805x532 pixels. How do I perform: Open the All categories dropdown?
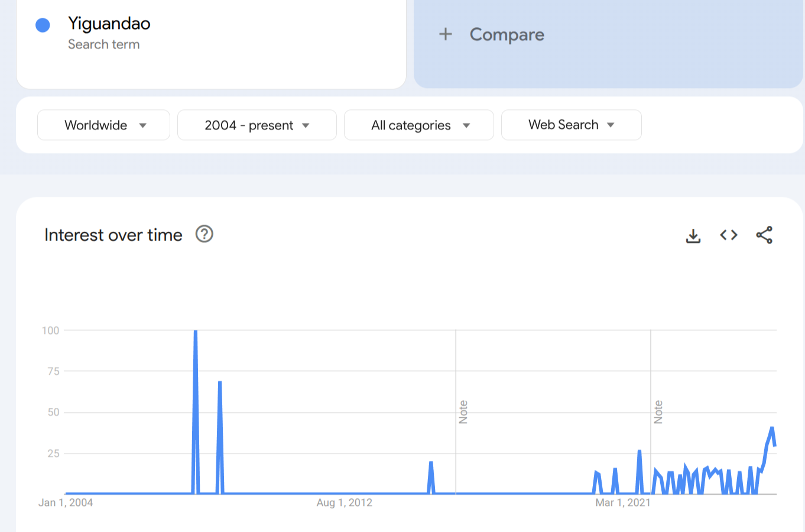[418, 125]
